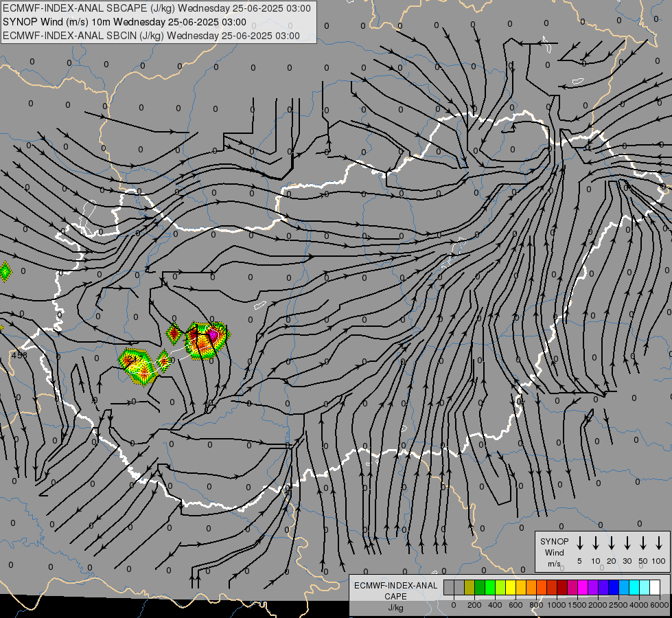Viewport: 672px width, 618px height.
Task: Click the 10 m/s wind arrow in legend
Action: 596,543
